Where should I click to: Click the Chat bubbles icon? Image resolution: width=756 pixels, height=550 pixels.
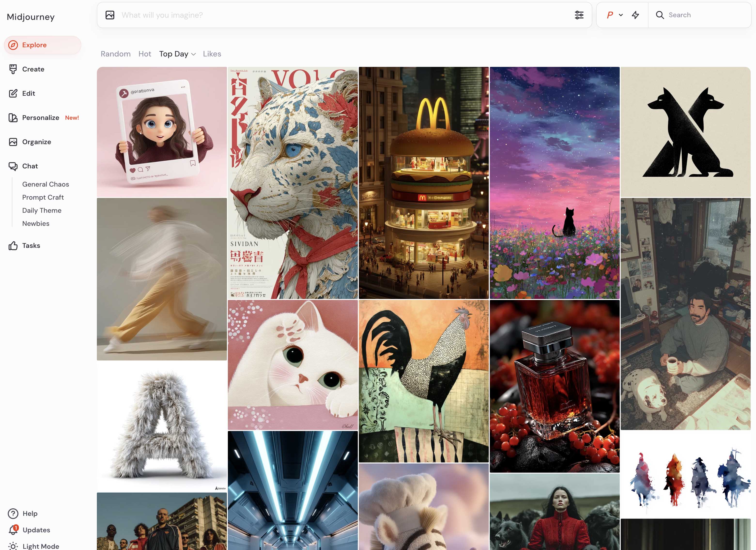pos(13,166)
